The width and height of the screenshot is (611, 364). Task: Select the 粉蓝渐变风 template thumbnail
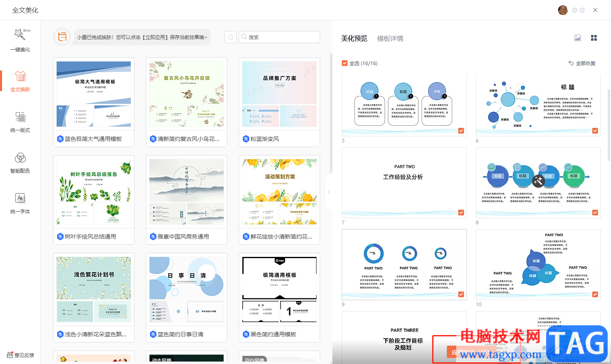279,94
